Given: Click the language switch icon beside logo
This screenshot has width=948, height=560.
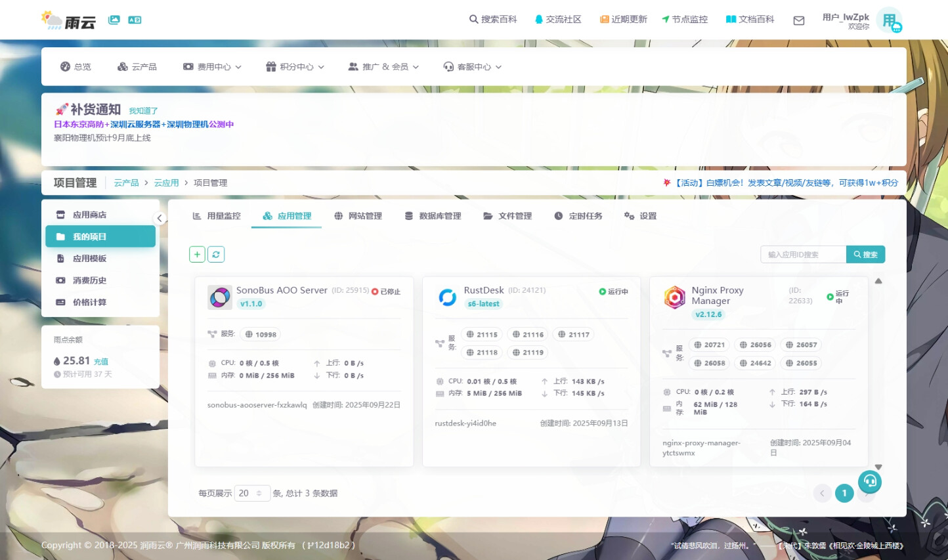Looking at the screenshot, I should click(135, 20).
